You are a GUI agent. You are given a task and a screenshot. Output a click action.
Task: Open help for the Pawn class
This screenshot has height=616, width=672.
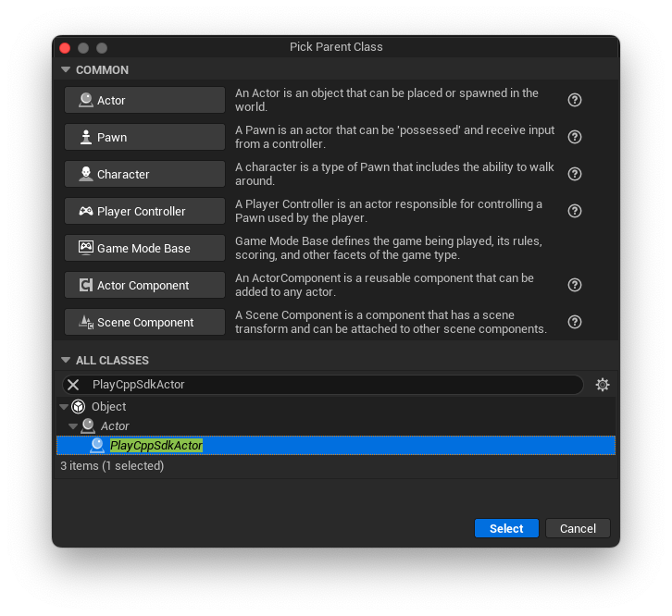point(574,137)
